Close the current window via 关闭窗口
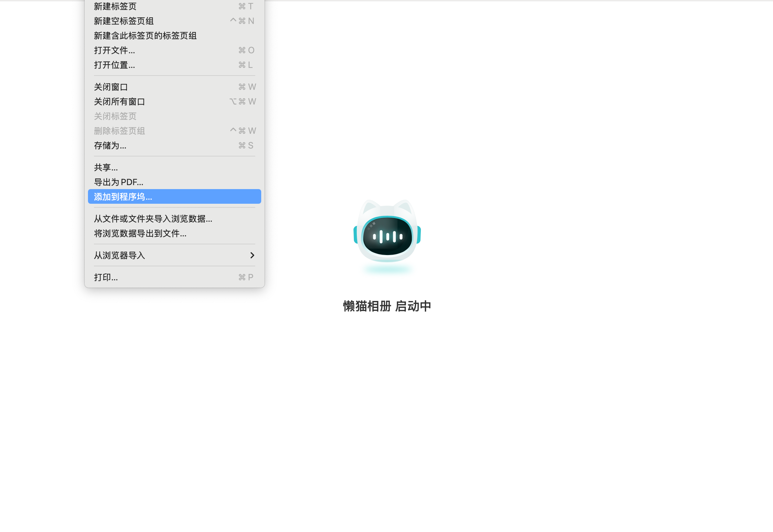773x532 pixels. click(x=110, y=87)
